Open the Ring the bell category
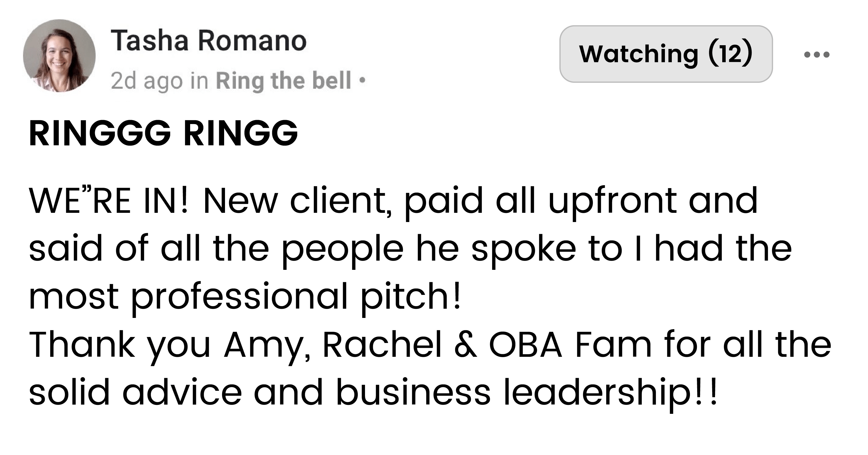868x455 pixels. point(283,81)
